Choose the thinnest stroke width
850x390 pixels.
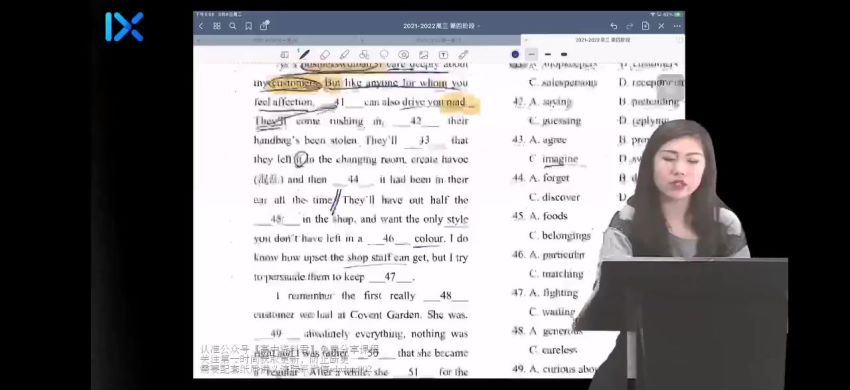click(532, 54)
